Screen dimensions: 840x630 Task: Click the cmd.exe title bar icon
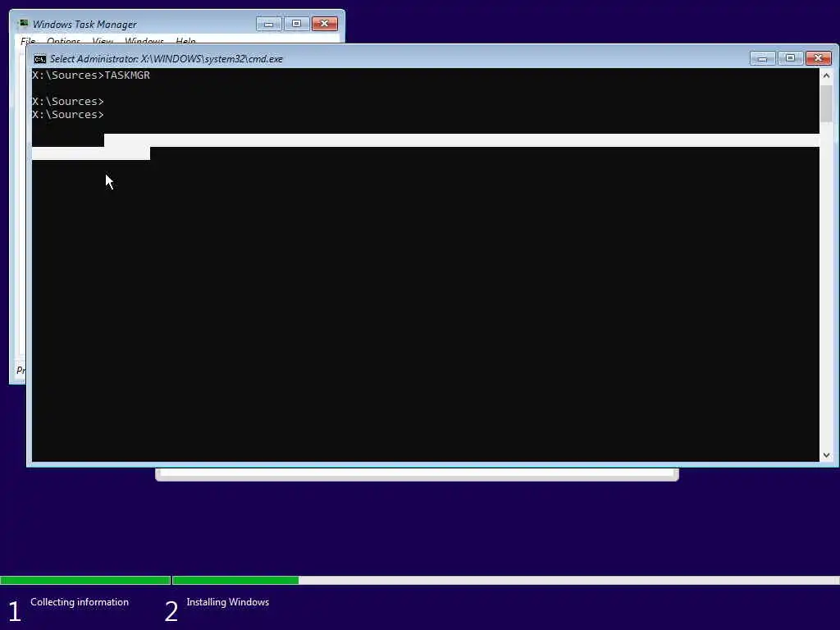(x=39, y=59)
